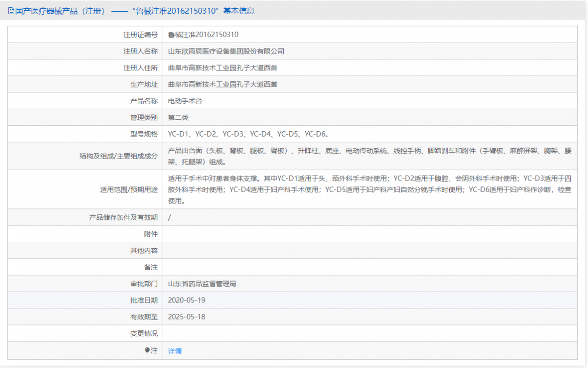588x368 pixels.
Task: Click the 生产地址 label
Action: tap(144, 85)
